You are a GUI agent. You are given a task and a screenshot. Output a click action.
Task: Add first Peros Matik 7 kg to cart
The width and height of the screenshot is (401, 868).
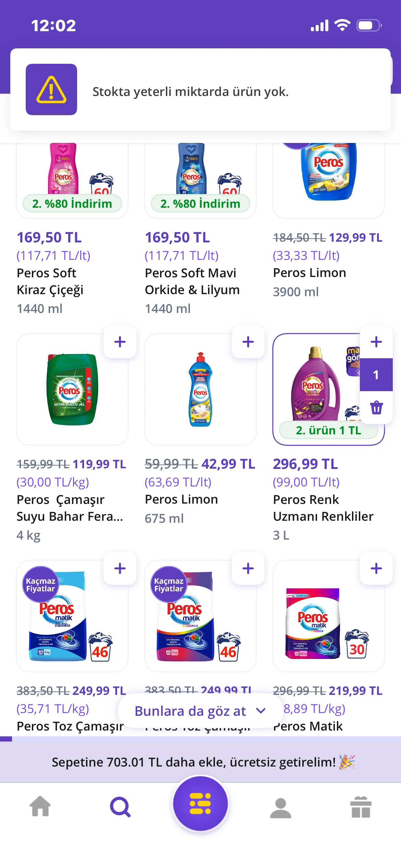(x=120, y=568)
